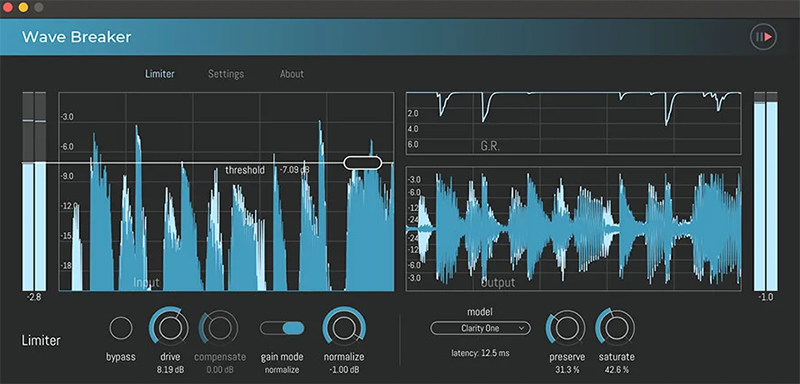Click the output level meter
The width and height of the screenshot is (800, 384).
pyautogui.click(x=766, y=191)
